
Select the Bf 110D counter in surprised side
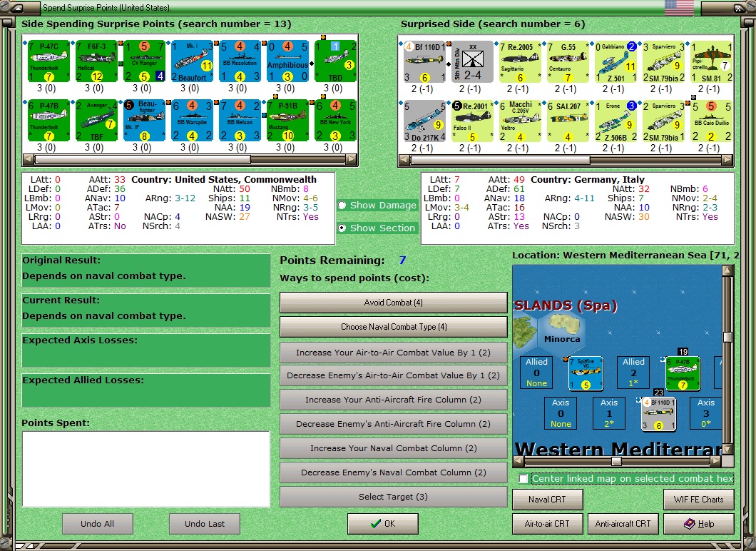click(424, 62)
